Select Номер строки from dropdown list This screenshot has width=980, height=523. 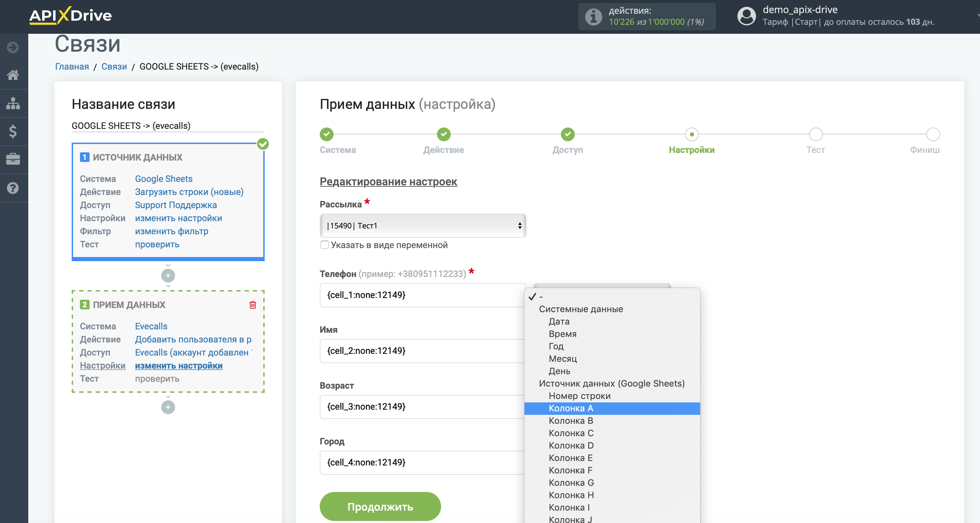[x=612, y=396]
